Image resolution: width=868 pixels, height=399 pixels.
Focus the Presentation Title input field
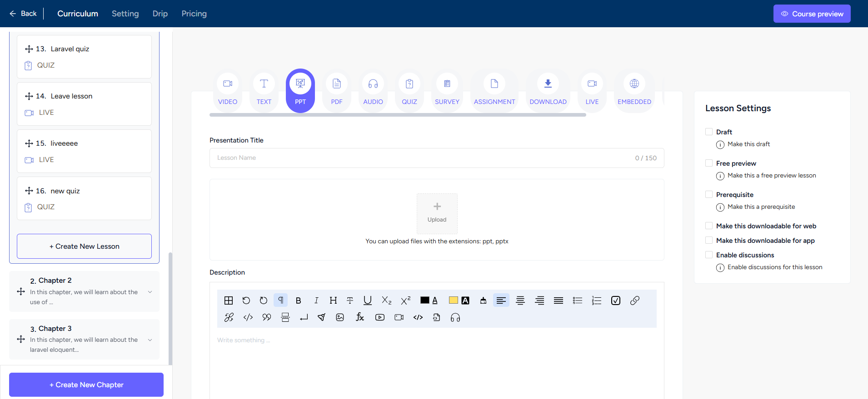[437, 158]
